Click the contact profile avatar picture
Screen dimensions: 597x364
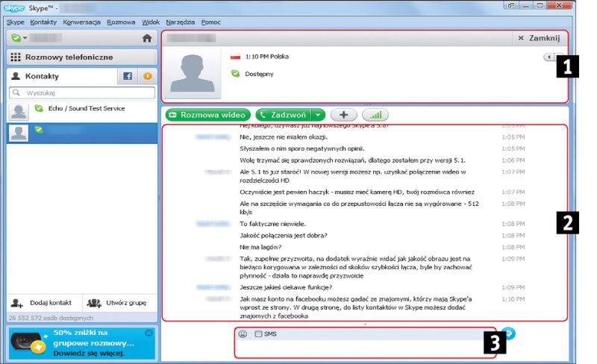193,73
